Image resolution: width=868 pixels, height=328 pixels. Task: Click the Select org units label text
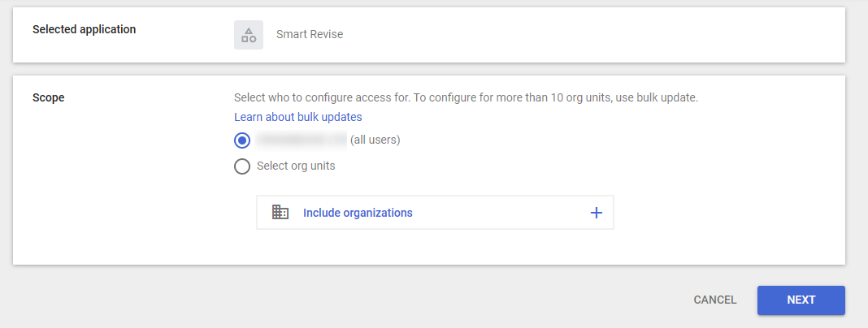click(296, 166)
